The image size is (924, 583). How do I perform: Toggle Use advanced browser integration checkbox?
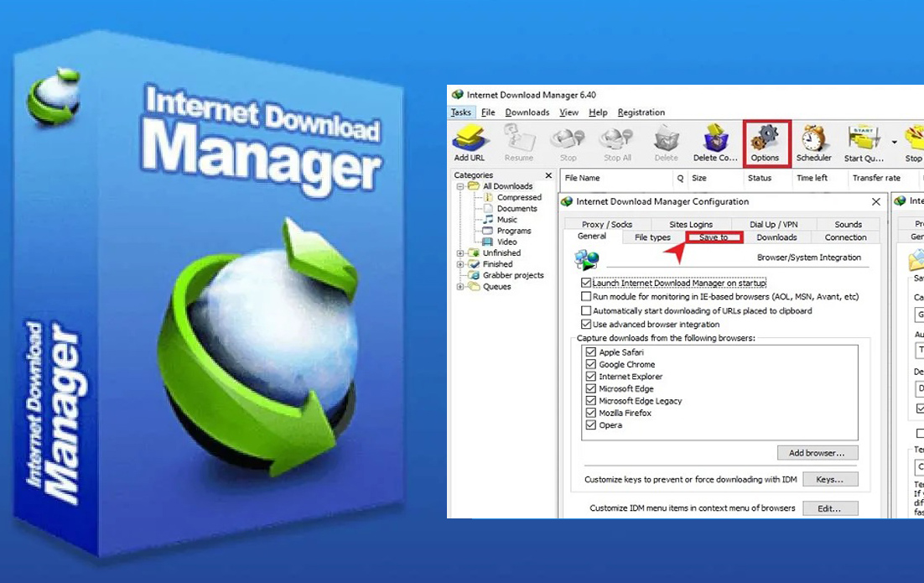pyautogui.click(x=586, y=325)
